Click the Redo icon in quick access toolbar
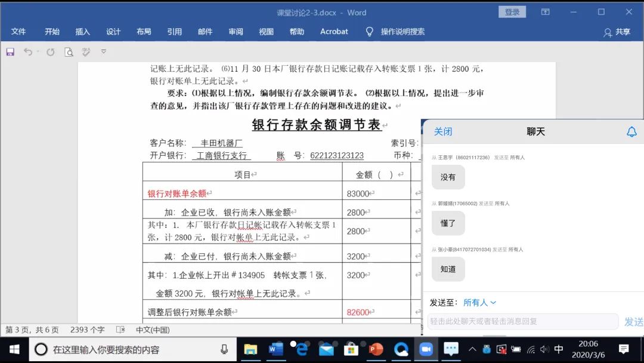Screen dimensions: 644x363 [x=51, y=52]
